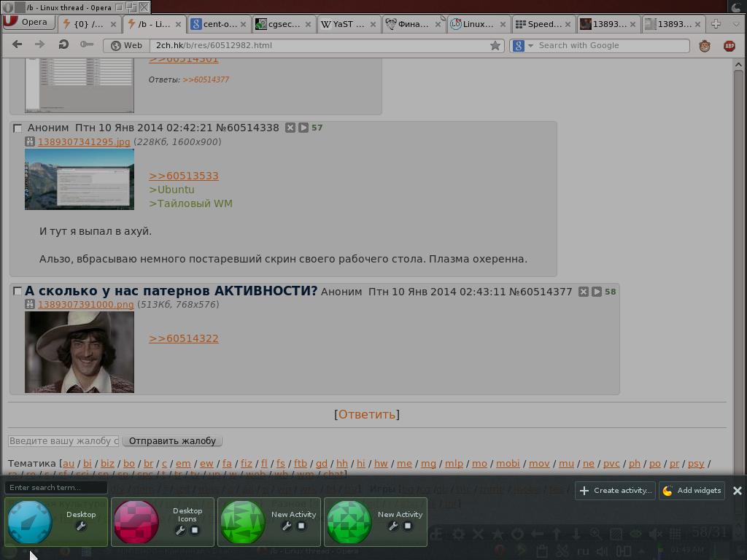
Task: Open the hat man thumbnail image
Action: 80,352
